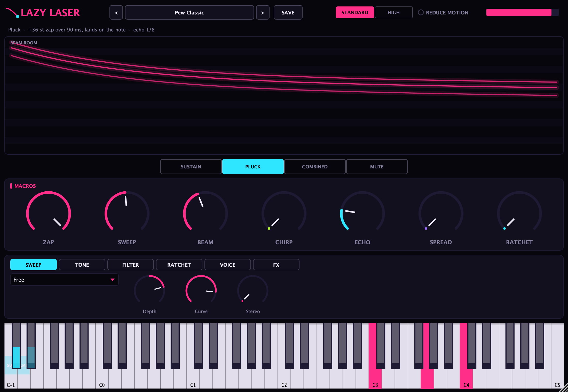This screenshot has height=392, width=568.
Task: Switch to HIGH quality mode
Action: pos(393,12)
